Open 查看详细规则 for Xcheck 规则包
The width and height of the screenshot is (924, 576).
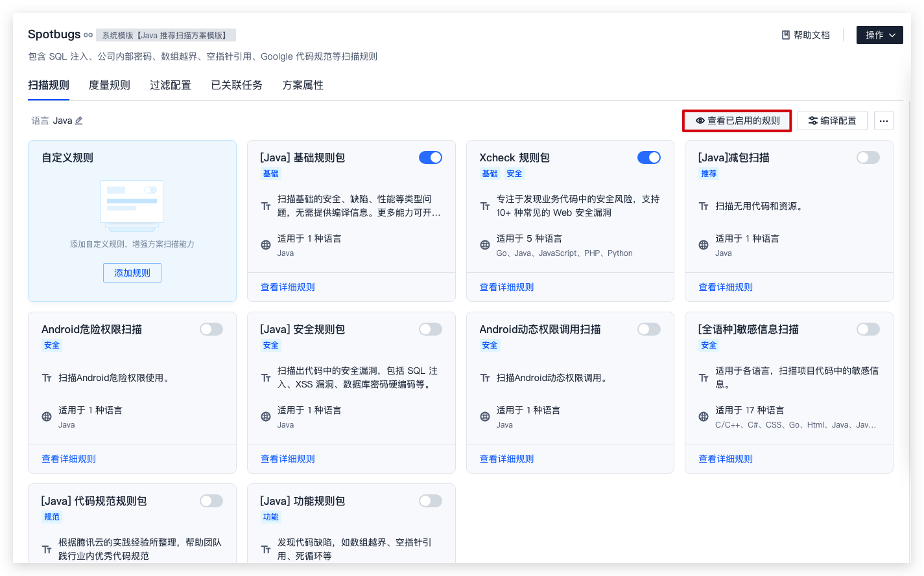click(x=507, y=287)
